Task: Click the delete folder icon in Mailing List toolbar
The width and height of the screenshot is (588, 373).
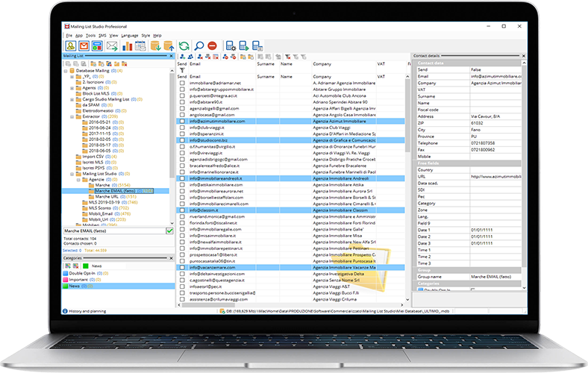Action: pos(125,64)
